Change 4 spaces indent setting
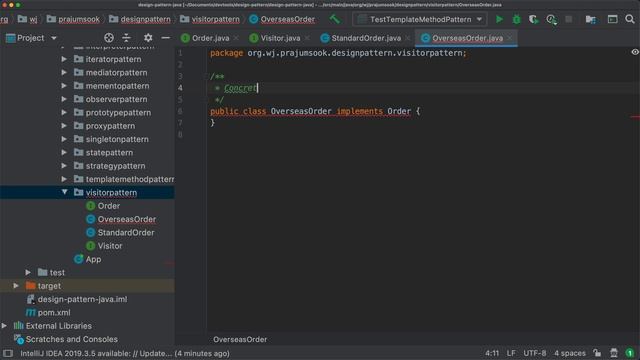 [569, 353]
